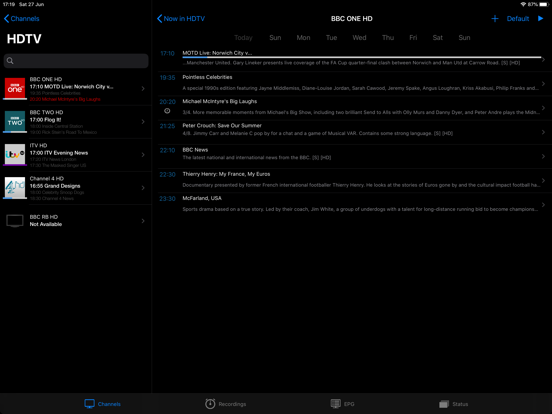This screenshot has width=552, height=414.
Task: Select the Thu day tab
Action: click(x=388, y=38)
